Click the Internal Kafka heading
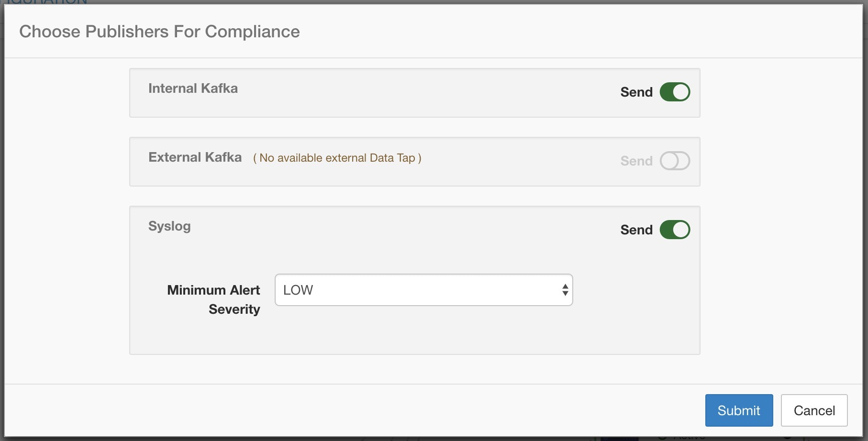The height and width of the screenshot is (441, 868). point(193,88)
